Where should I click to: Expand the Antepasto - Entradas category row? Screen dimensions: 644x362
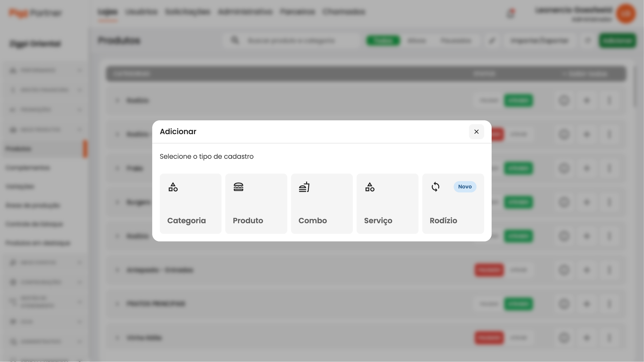pyautogui.click(x=117, y=270)
